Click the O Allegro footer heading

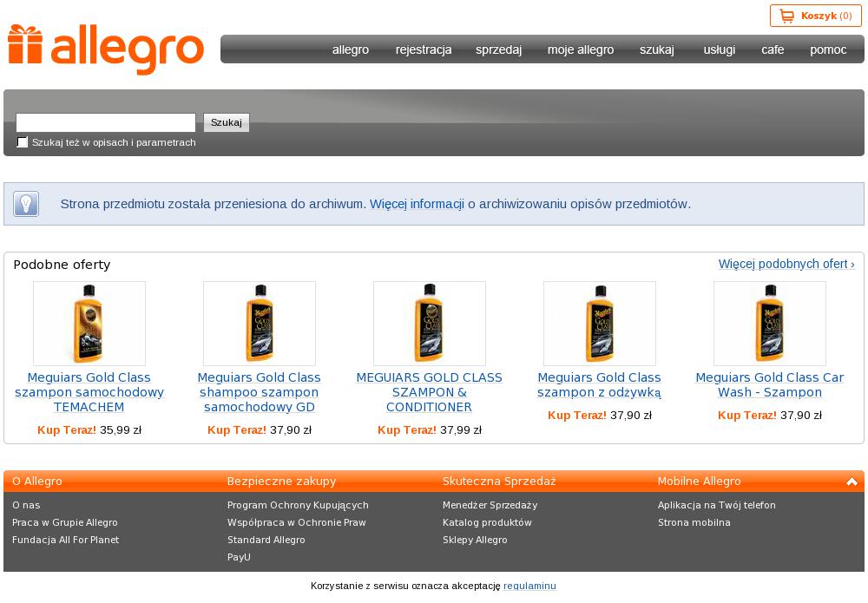click(37, 482)
